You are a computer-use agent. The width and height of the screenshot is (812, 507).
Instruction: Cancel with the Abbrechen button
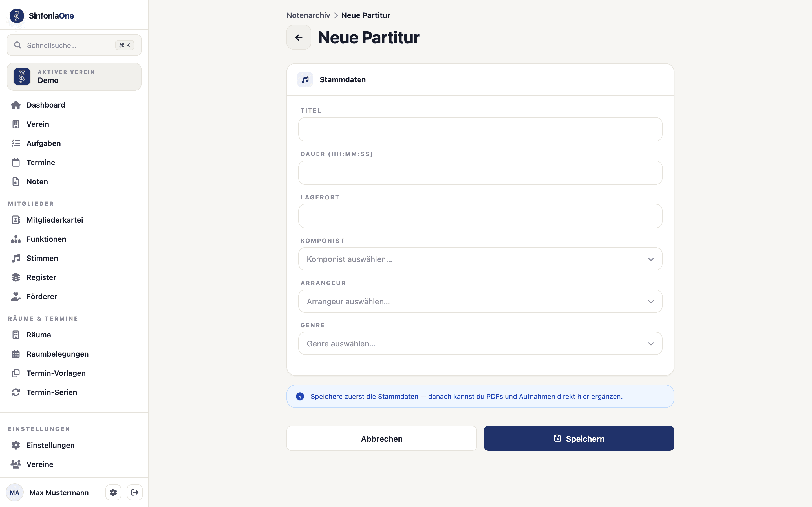tap(381, 438)
